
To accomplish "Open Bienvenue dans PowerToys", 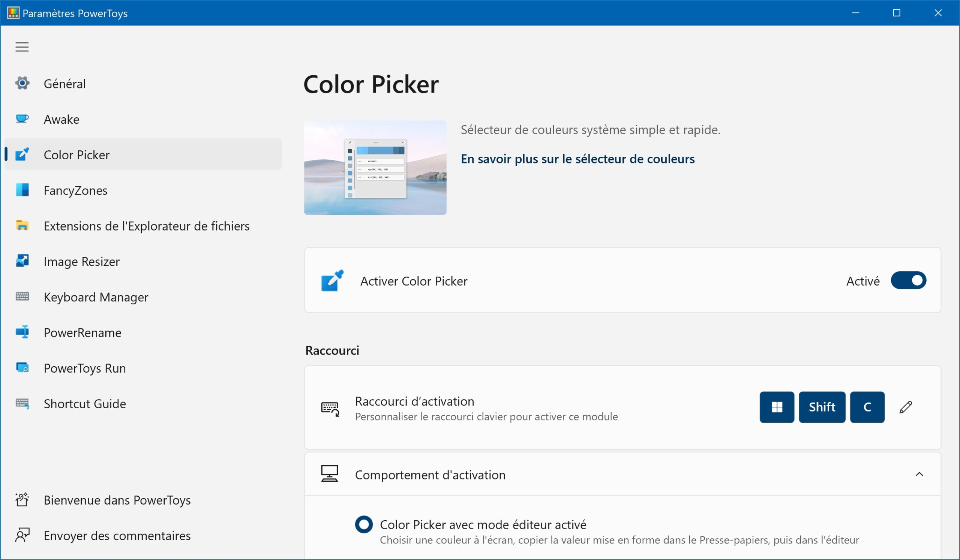I will pyautogui.click(x=143, y=500).
